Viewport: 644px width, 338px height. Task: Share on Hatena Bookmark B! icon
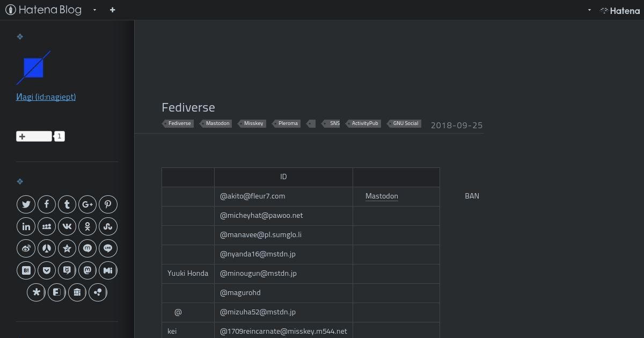click(x=26, y=270)
